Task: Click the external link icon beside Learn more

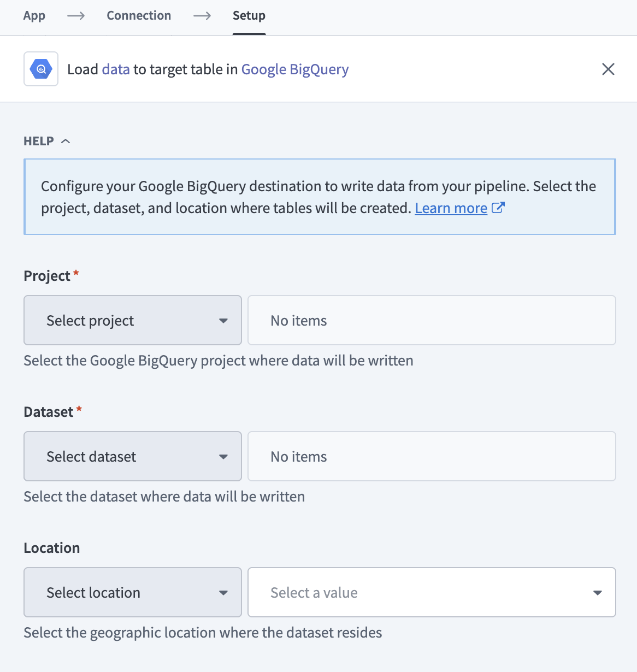Action: (x=498, y=208)
